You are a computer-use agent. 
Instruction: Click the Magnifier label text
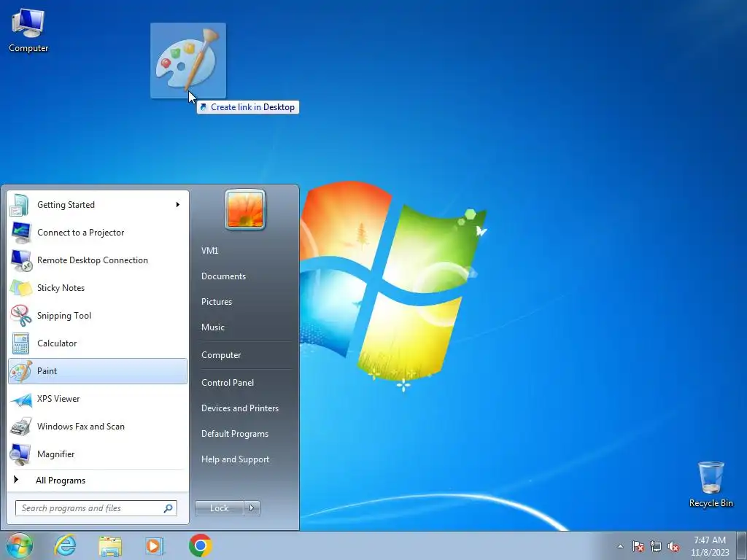pyautogui.click(x=56, y=454)
